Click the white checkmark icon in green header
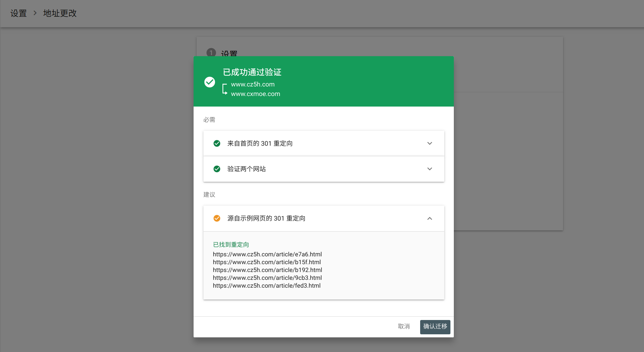This screenshot has height=352, width=644. coord(210,82)
